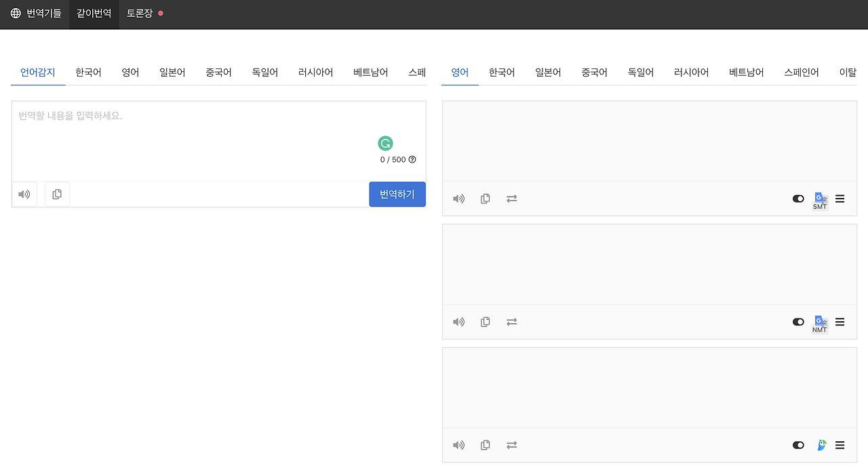The height and width of the screenshot is (469, 868).
Task: Select 스페인어 as target language
Action: point(802,73)
